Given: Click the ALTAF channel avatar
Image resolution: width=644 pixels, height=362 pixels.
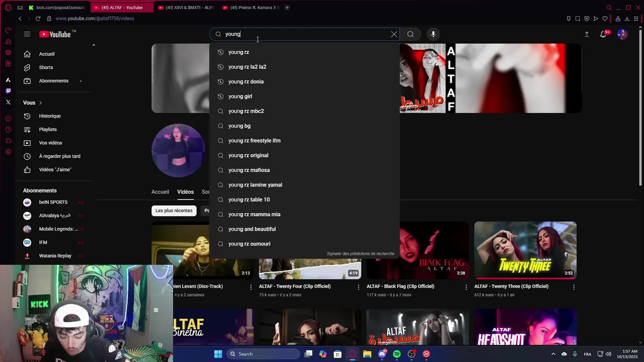Looking at the screenshot, I should point(178,150).
